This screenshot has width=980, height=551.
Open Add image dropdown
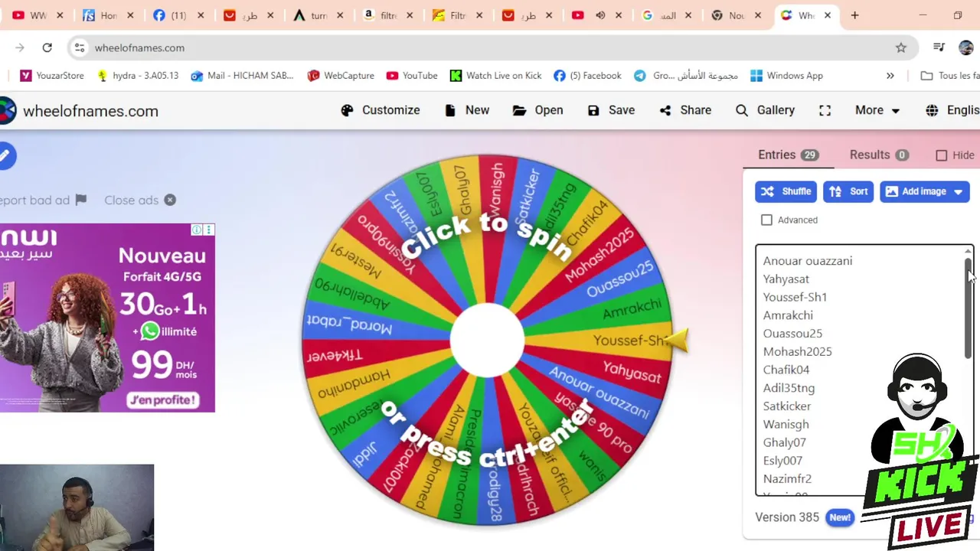click(x=925, y=191)
